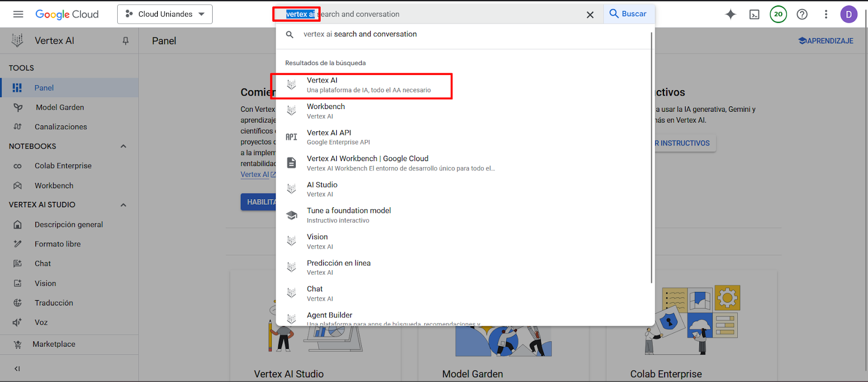Click the document icon beside Vertex AI Workbench
Image resolution: width=868 pixels, height=382 pixels.
[x=291, y=163]
